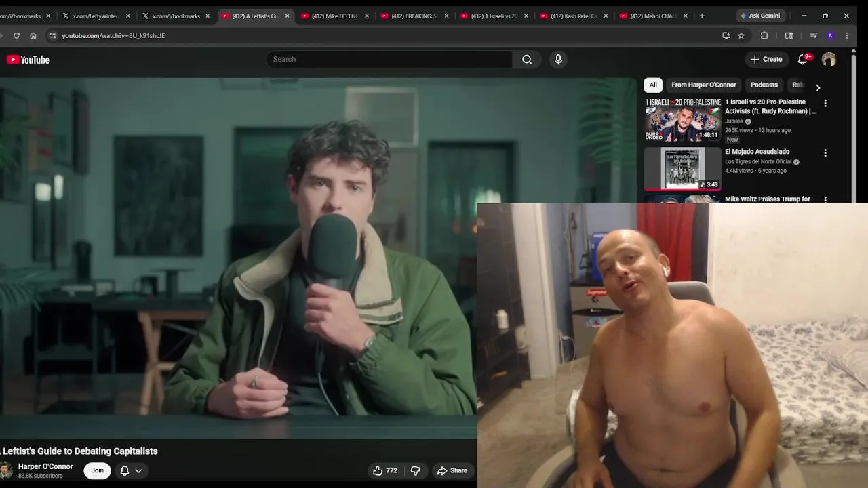The height and width of the screenshot is (488, 868).
Task: Open Jubilee channel link in sidebar
Action: (x=734, y=121)
